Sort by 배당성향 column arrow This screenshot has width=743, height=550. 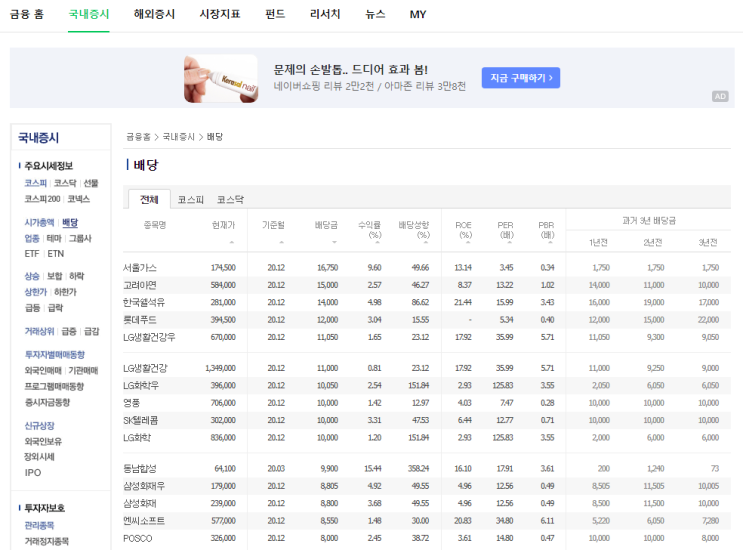pos(426,242)
